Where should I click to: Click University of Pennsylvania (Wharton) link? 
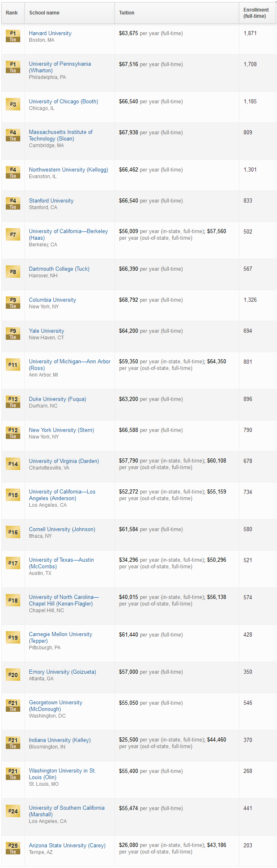60,67
